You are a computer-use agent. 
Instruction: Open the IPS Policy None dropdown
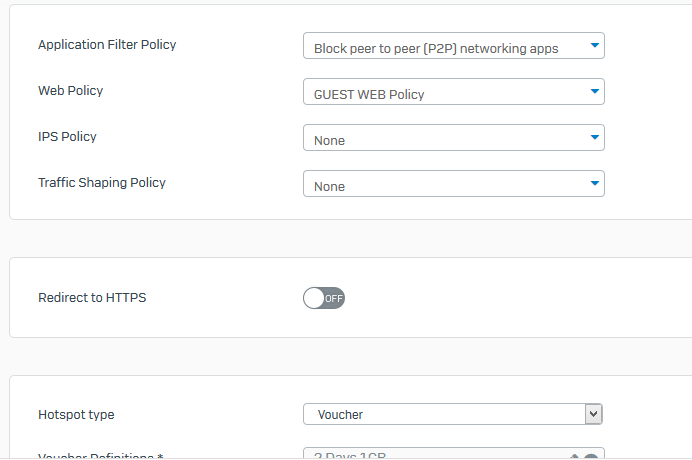[454, 138]
